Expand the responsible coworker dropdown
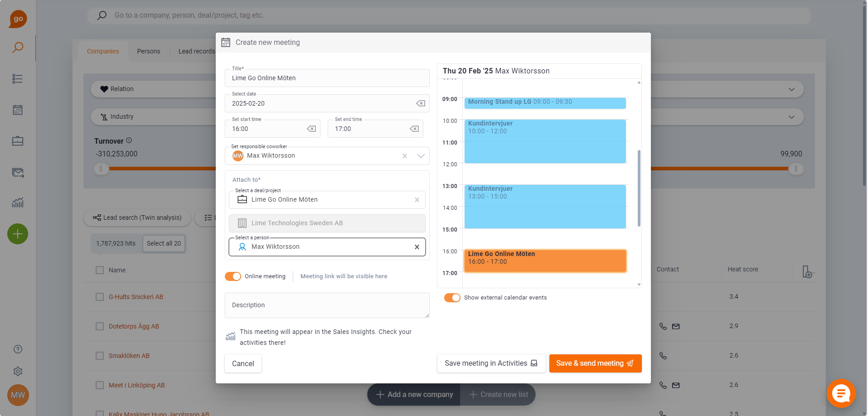 pos(421,156)
